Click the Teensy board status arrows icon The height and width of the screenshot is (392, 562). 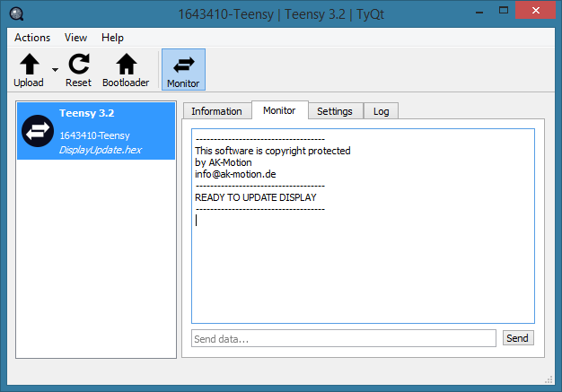pos(38,131)
